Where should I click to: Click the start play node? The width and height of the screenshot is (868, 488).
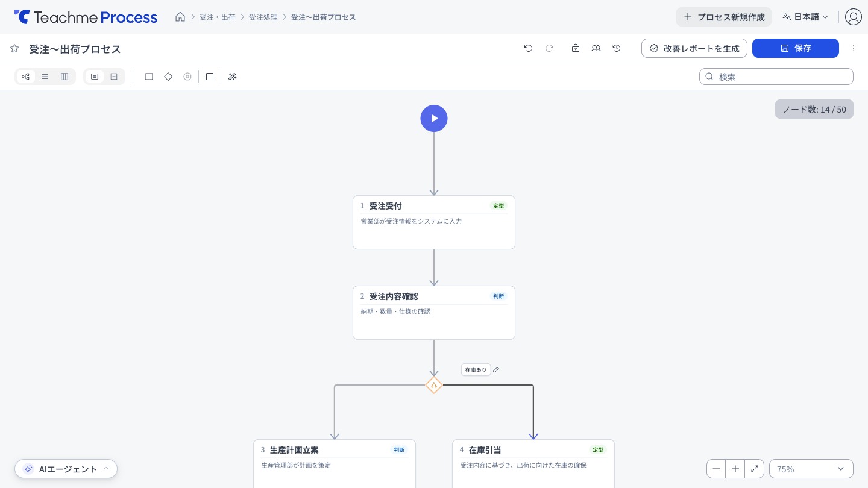[434, 118]
